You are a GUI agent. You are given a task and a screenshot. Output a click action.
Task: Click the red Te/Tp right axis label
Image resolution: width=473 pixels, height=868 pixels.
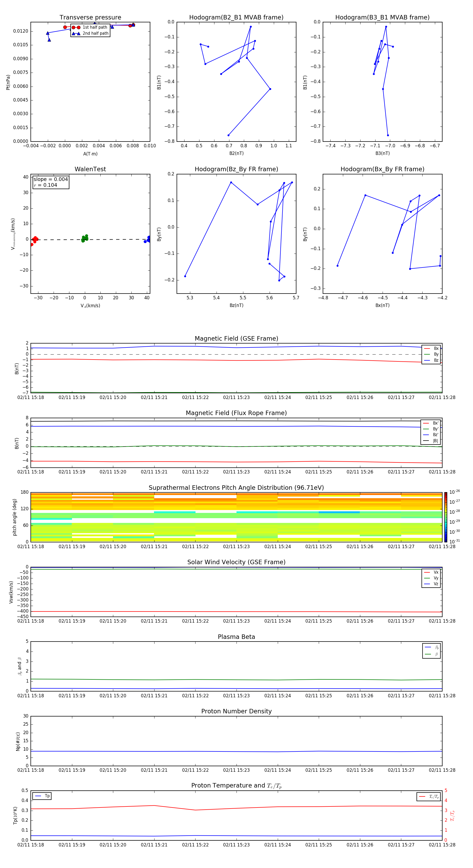tap(453, 815)
